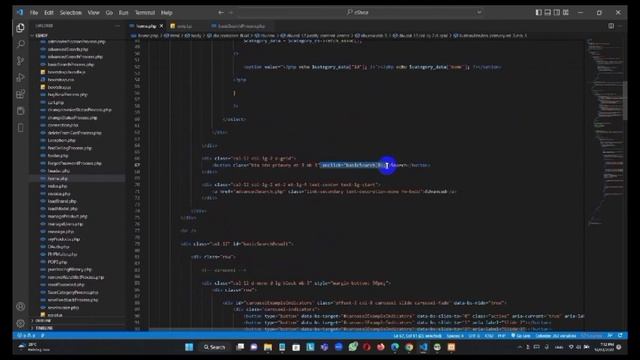
Task: Open index.php in the file tree
Action: 58,186
